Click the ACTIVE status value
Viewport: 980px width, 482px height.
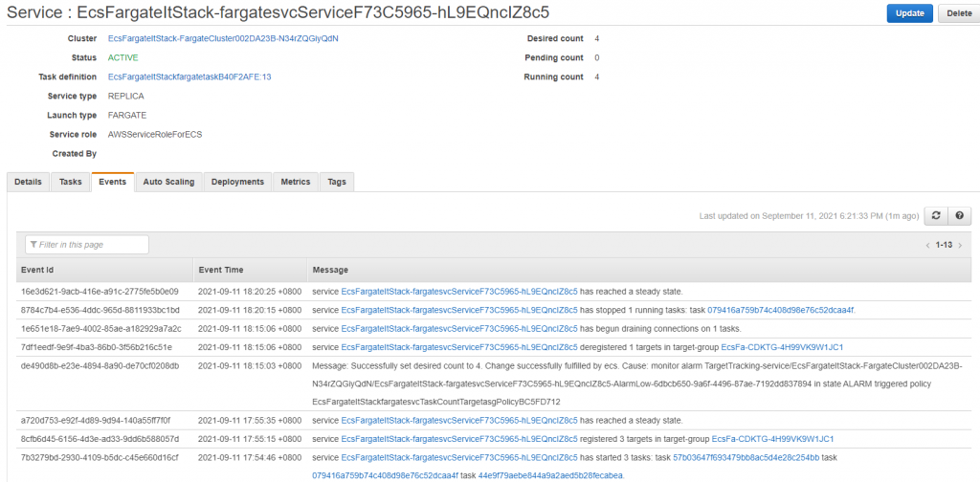point(123,57)
